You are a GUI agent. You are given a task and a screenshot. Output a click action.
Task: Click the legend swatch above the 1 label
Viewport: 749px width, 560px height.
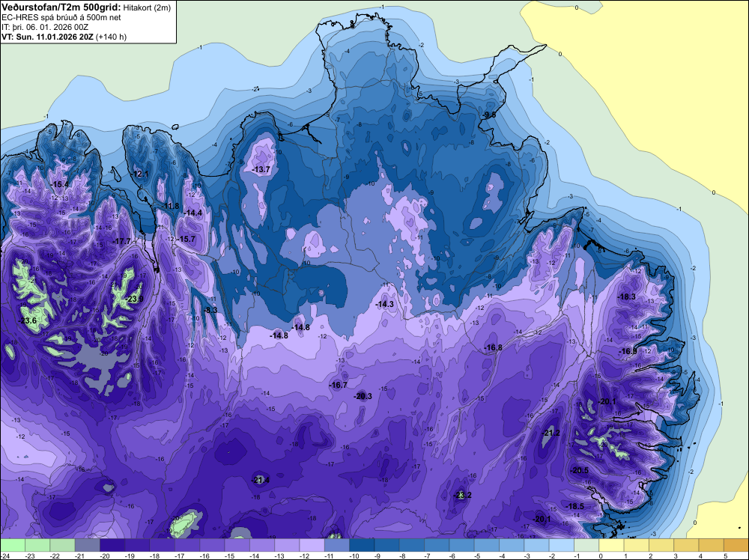pyautogui.click(x=636, y=545)
